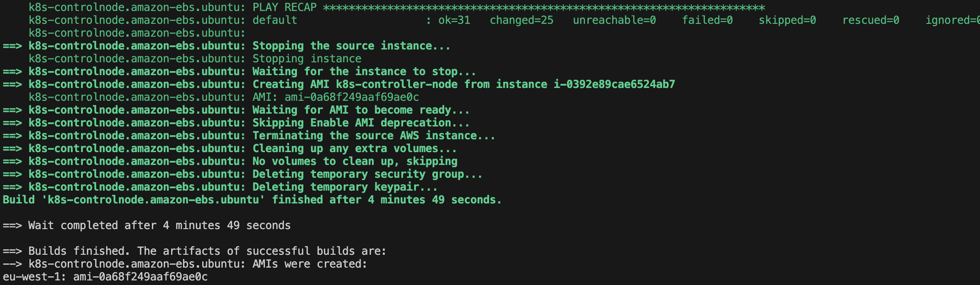
Task: Click the unreachable=0 recap value
Action: click(x=614, y=20)
